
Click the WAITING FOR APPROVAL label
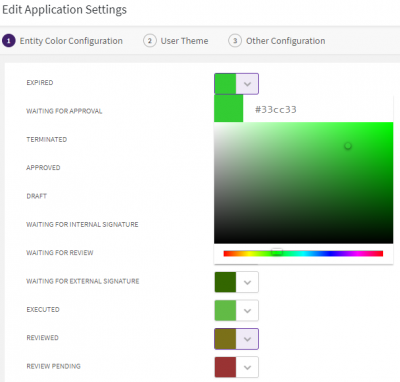[64, 111]
